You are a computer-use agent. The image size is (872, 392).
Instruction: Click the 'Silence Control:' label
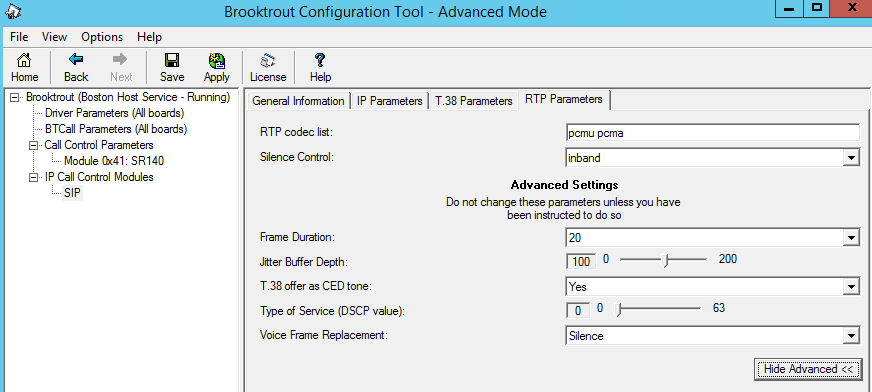click(297, 157)
